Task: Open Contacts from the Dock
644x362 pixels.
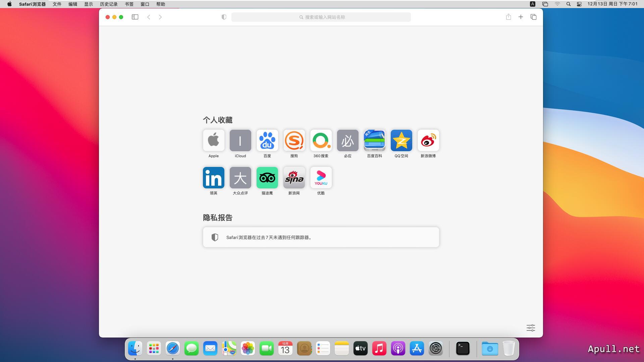Action: pos(304,349)
